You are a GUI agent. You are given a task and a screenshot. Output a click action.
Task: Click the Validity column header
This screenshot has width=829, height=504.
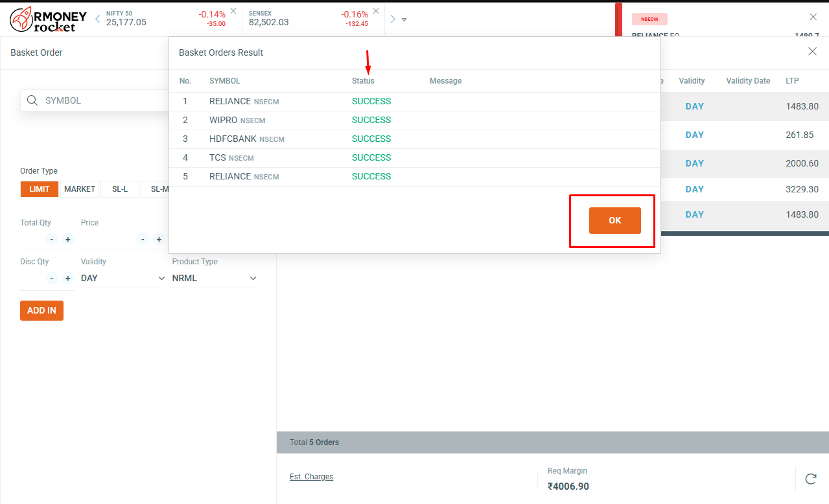pyautogui.click(x=692, y=81)
